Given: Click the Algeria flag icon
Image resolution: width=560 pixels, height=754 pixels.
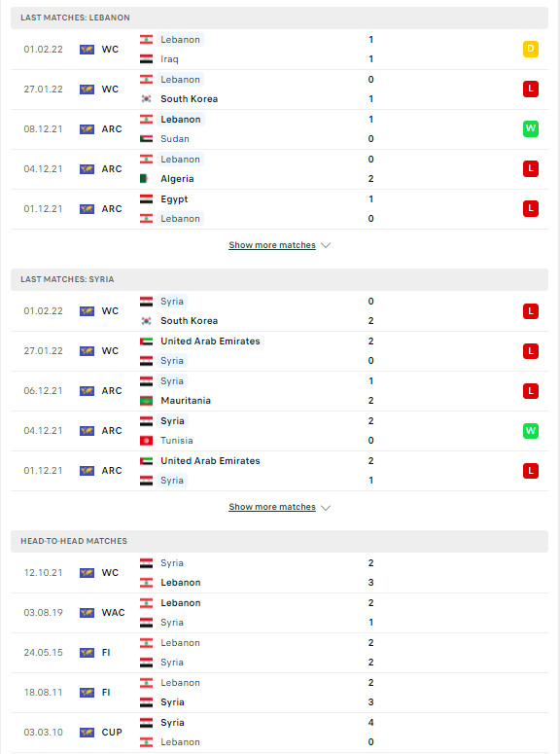Looking at the screenshot, I should 146,179.
